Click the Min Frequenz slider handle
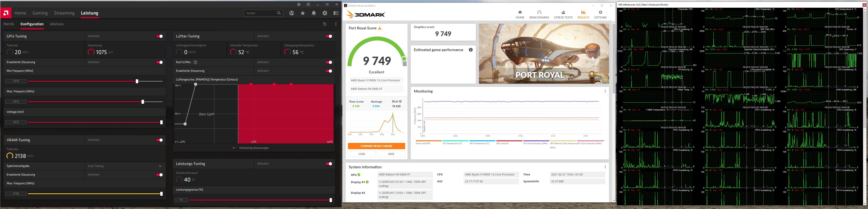The height and width of the screenshot is (209, 868). 137,82
